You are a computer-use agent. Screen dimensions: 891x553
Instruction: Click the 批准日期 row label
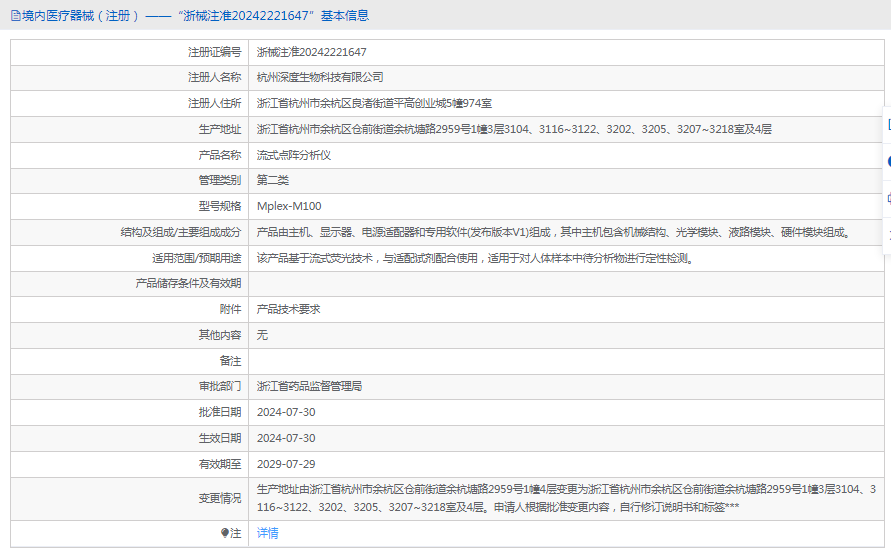[219, 413]
